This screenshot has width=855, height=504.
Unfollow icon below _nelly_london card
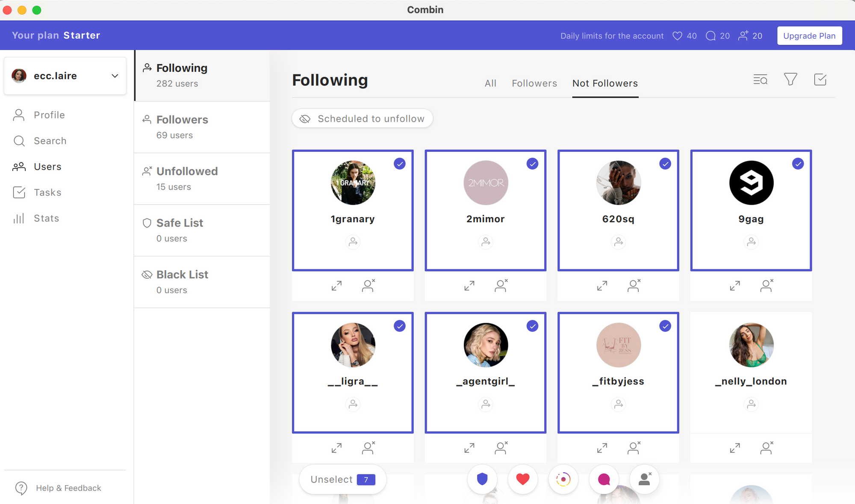point(767,448)
